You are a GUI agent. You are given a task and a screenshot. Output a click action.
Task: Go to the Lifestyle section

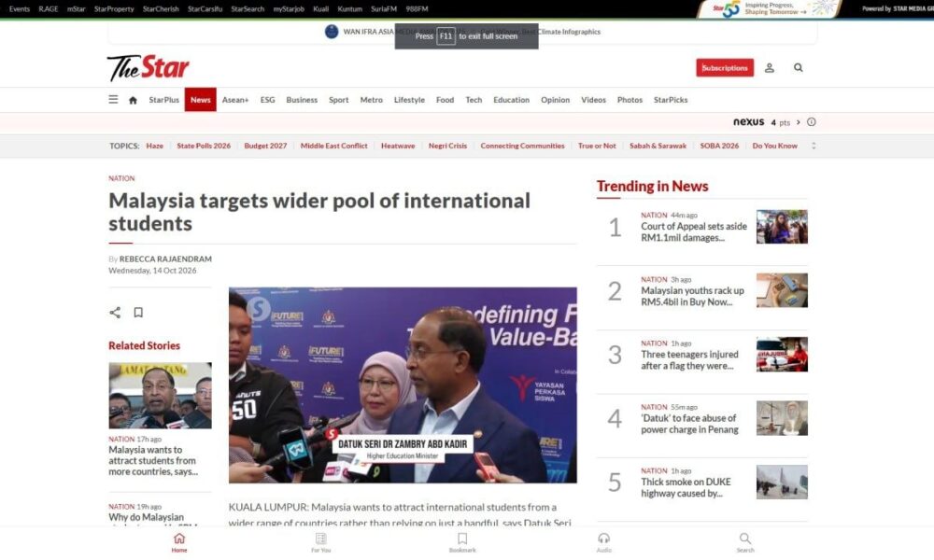[x=409, y=100]
